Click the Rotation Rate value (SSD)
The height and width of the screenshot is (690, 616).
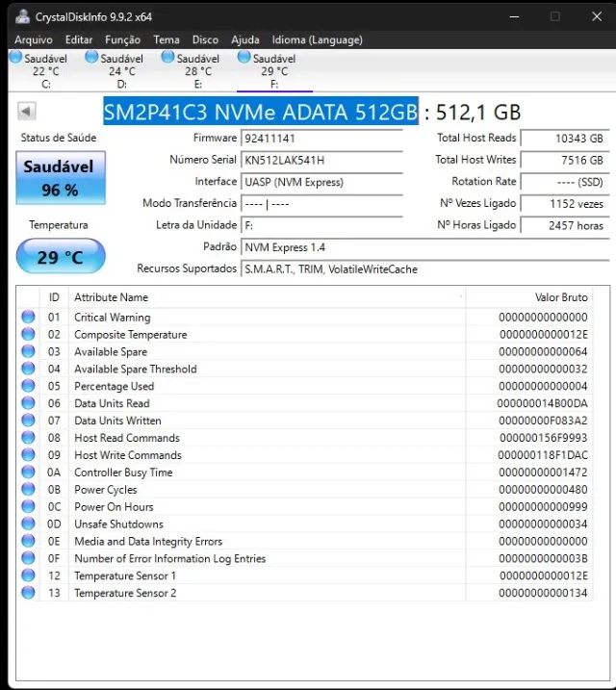[565, 182]
